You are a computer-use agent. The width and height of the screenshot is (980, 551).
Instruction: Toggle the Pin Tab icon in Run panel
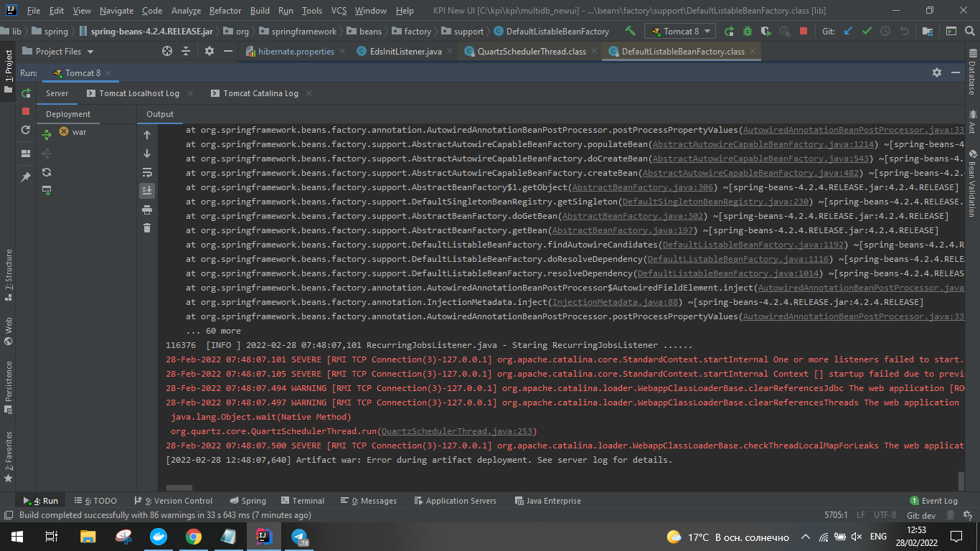(26, 176)
